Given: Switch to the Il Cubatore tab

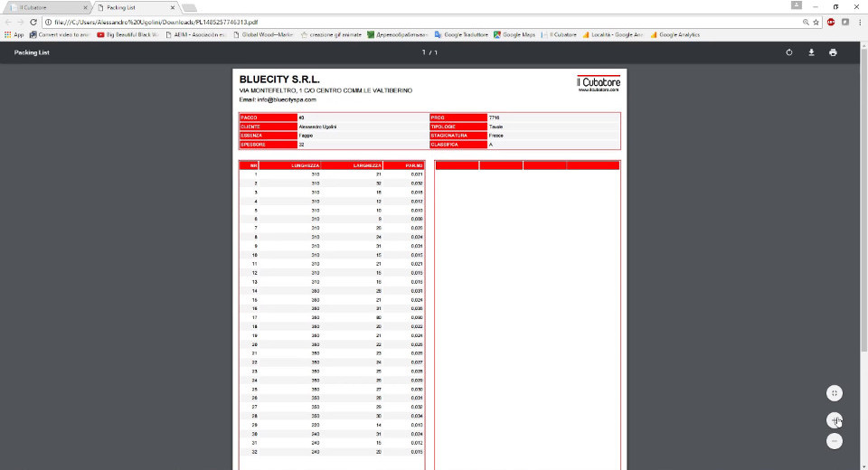Looking at the screenshot, I should point(44,8).
